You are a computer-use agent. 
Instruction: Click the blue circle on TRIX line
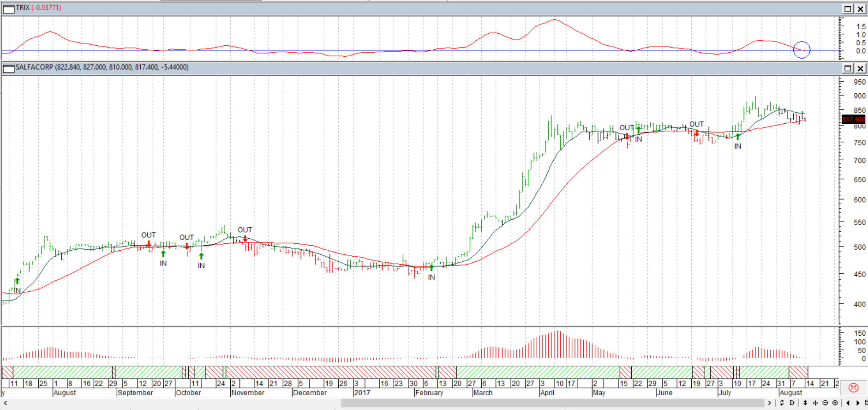802,50
